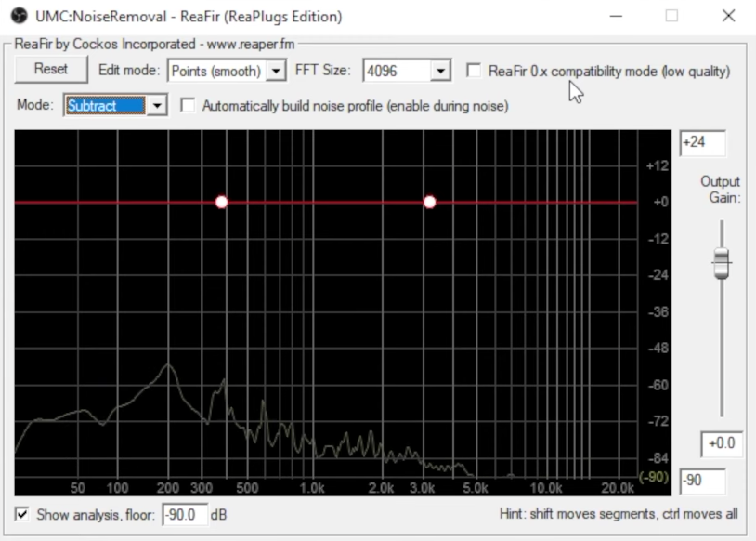Click the Output Gain +0.0 value field
756x541 pixels.
point(722,443)
